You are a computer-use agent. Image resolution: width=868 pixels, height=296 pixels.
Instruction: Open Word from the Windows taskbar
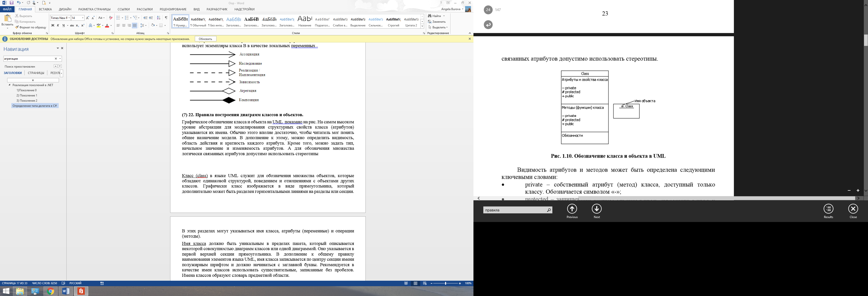[66, 291]
